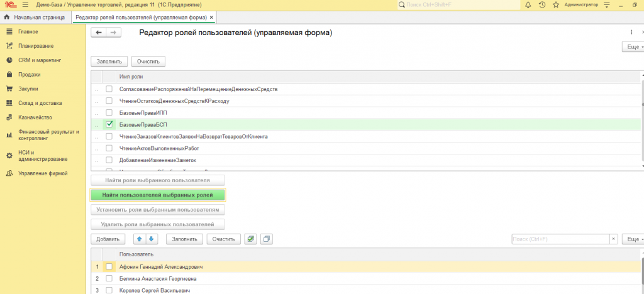Click the Финансовый результат bar-chart icon
644x294 pixels.
click(9, 135)
